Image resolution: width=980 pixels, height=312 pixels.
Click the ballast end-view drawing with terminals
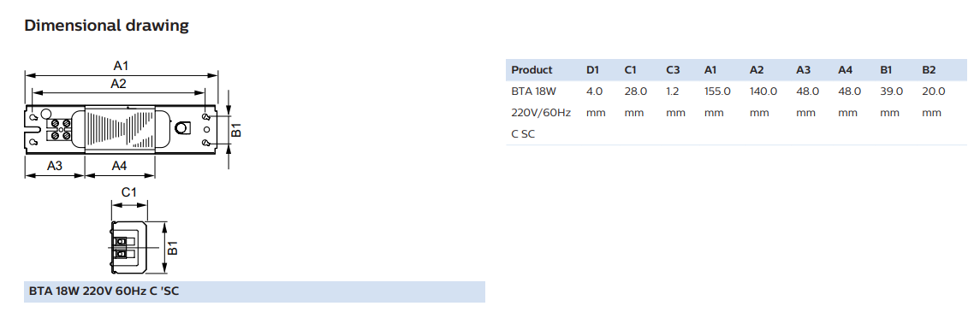pos(128,247)
